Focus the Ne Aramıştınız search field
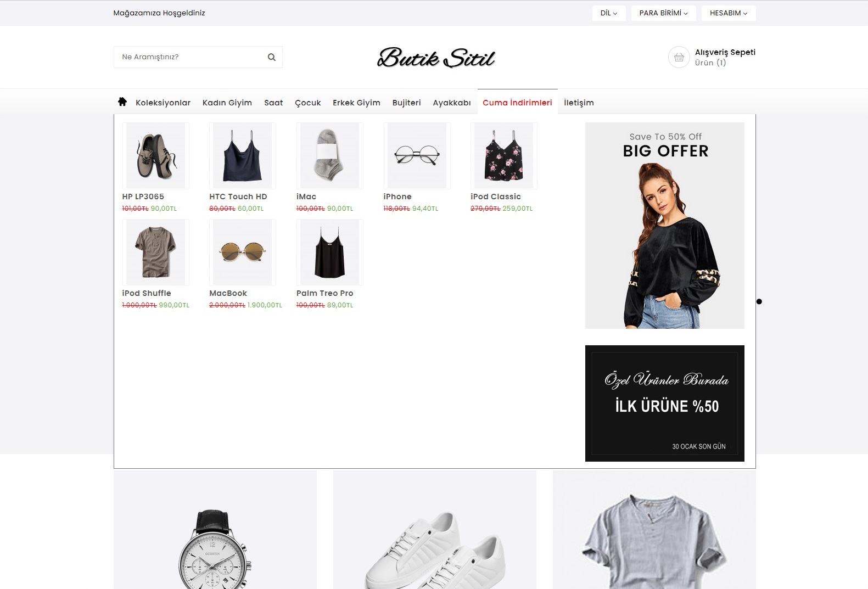868x589 pixels. coord(189,57)
